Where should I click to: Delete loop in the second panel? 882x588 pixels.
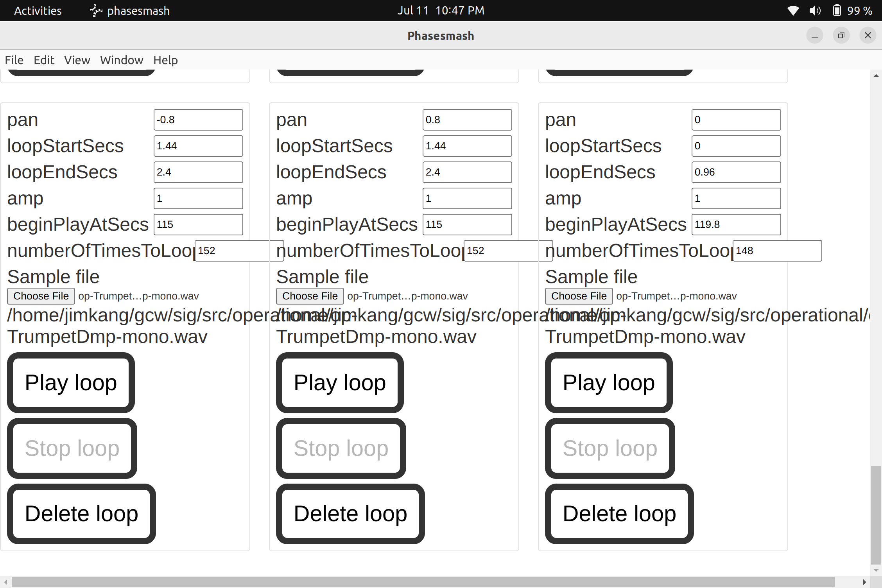(x=350, y=514)
